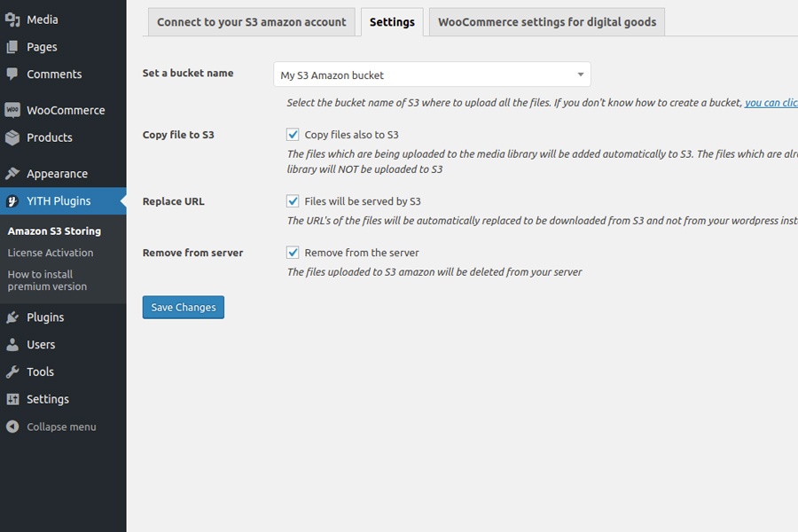Screen dimensions: 798x532
Task: Open License Activation submenu item
Action: [x=51, y=253]
